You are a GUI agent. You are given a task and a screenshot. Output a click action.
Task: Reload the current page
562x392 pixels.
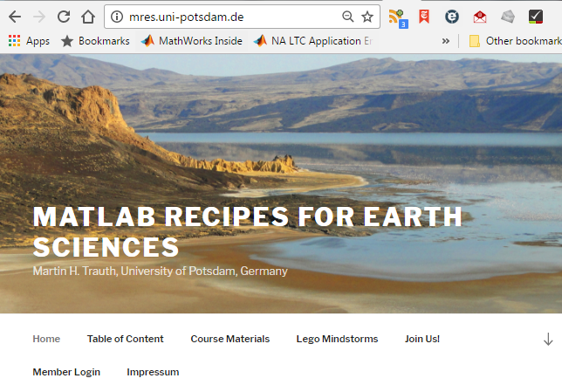click(x=64, y=17)
